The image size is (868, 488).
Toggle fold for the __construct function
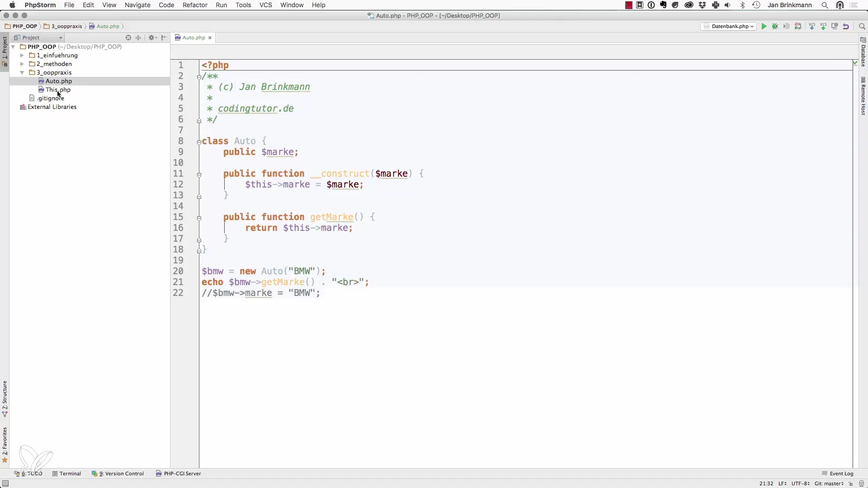point(199,174)
